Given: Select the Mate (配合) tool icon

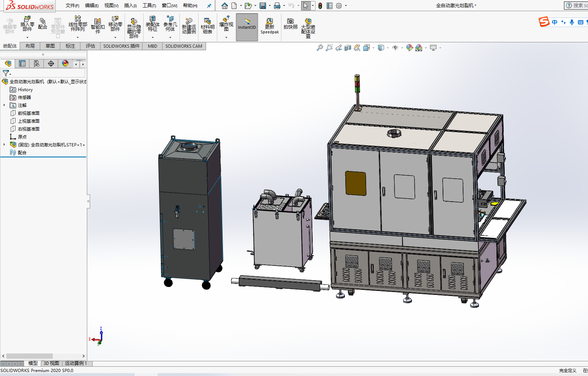Looking at the screenshot, I should [x=42, y=24].
